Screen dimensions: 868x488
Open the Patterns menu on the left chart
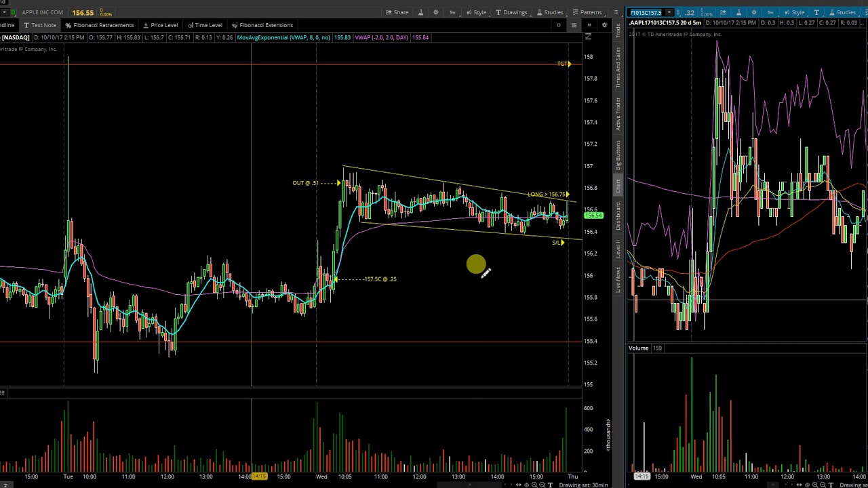587,12
